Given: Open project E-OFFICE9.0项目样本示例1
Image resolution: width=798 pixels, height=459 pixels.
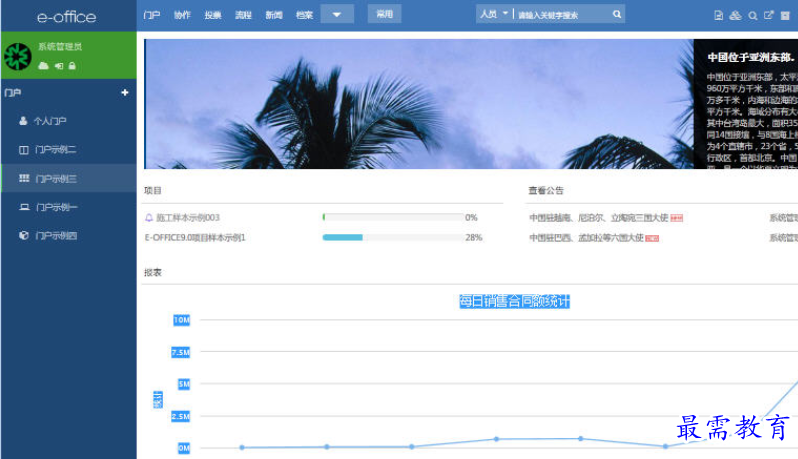Looking at the screenshot, I should [195, 238].
